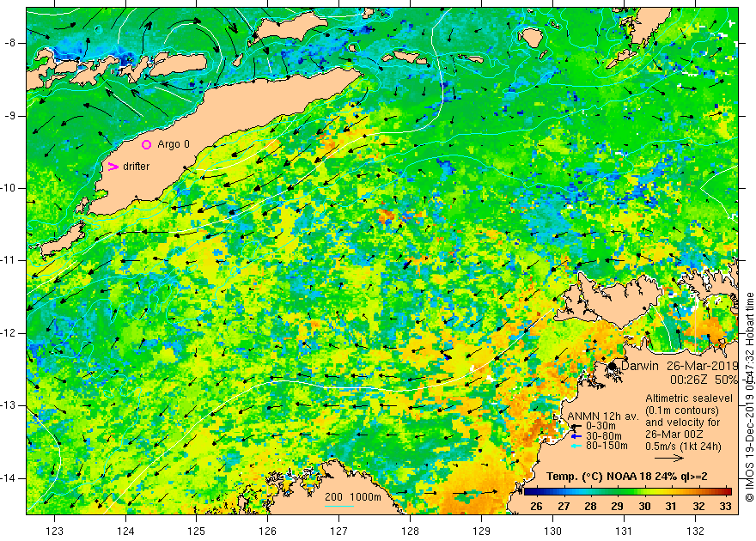This screenshot has height=541, width=756.
Task: Click the '200 1000m' bathymetry label
Action: click(x=352, y=497)
